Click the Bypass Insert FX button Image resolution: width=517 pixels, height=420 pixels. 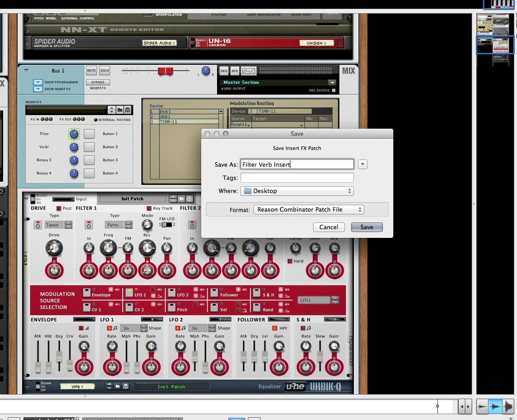coord(98,82)
